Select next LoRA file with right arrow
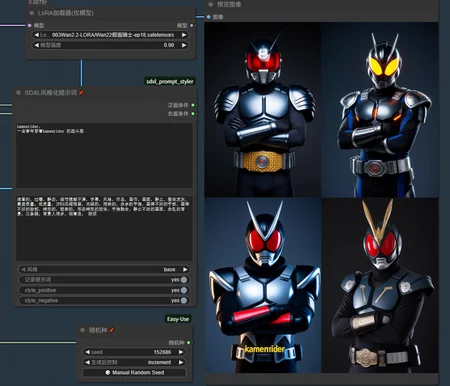Image resolution: width=450 pixels, height=386 pixels. coord(184,35)
